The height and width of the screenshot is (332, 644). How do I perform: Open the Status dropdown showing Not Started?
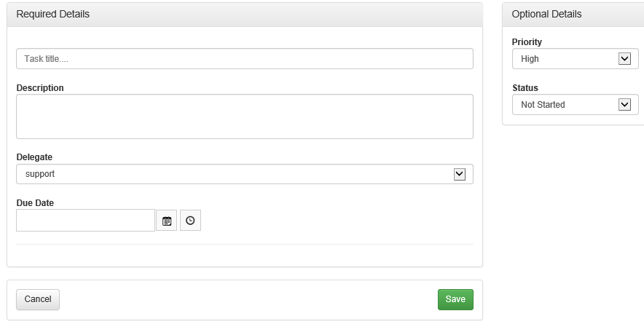pyautogui.click(x=565, y=105)
